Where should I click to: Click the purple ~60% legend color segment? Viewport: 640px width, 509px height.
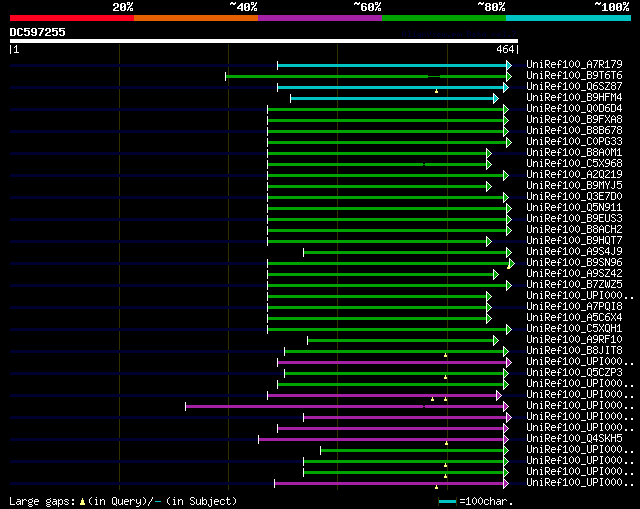point(320,18)
